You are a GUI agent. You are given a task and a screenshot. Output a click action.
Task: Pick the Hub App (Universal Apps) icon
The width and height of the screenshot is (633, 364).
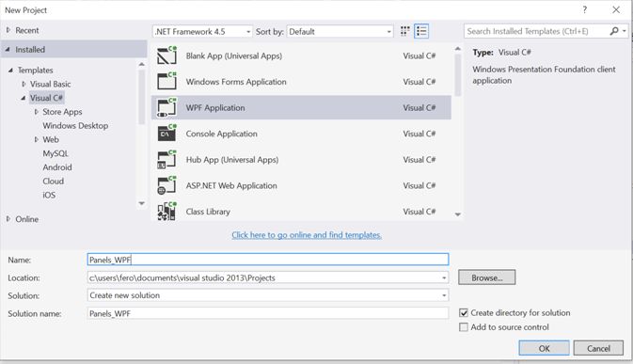pos(166,159)
